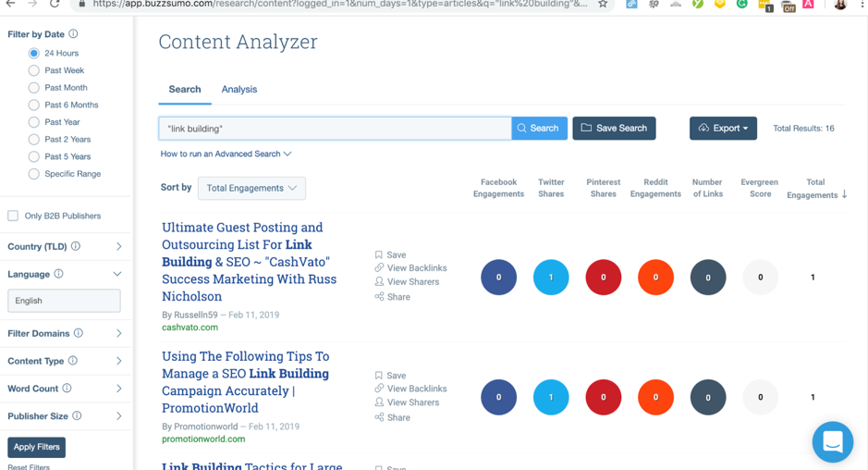
Task: Click Pinterest shares circle for CashVato article
Action: pos(604,278)
